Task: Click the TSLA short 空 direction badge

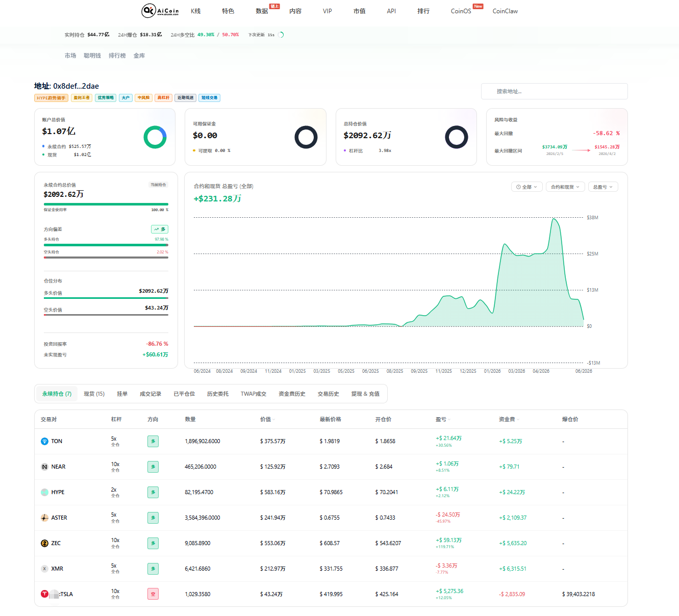Action: click(153, 594)
